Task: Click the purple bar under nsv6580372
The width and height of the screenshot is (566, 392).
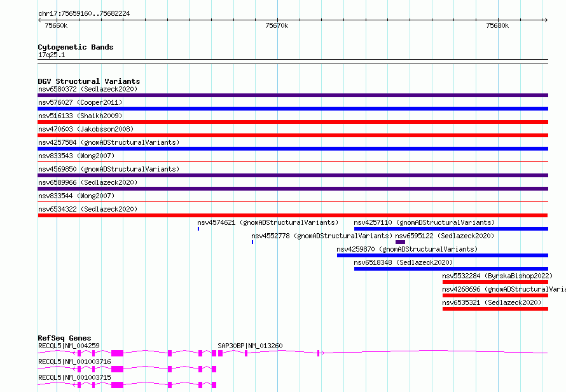Action: pos(293,95)
